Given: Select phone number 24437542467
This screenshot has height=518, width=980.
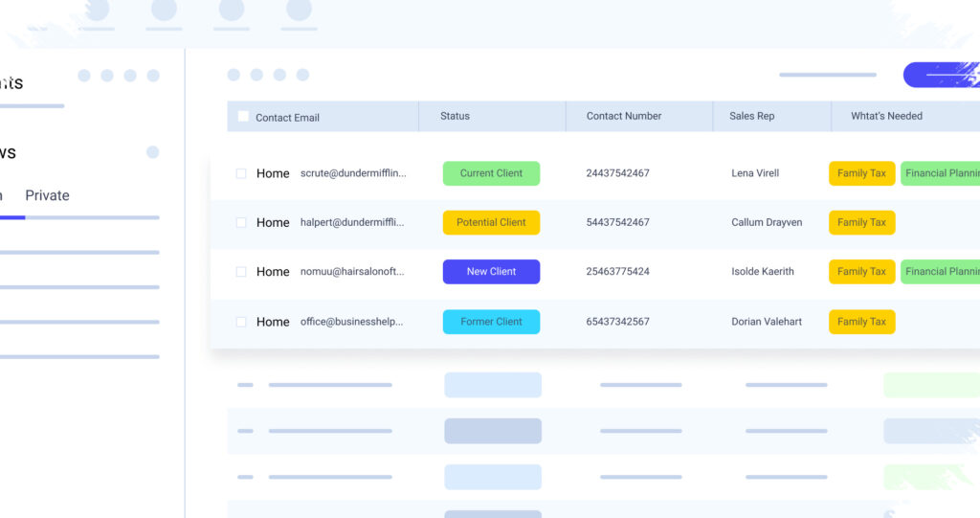Looking at the screenshot, I should [617, 173].
